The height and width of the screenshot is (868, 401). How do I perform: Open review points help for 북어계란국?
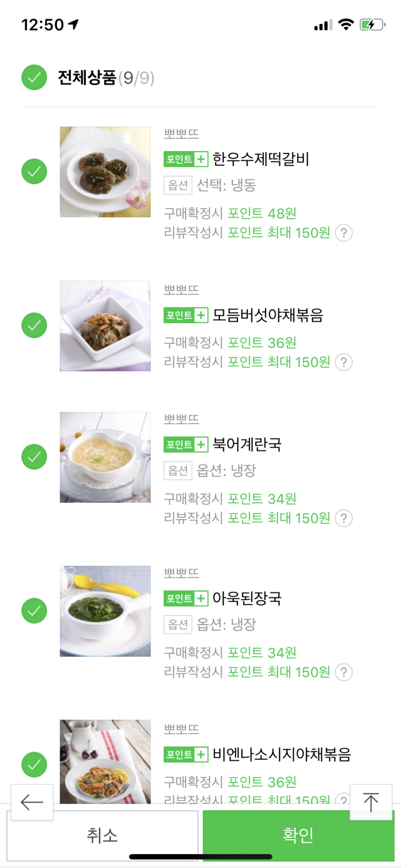point(343,519)
